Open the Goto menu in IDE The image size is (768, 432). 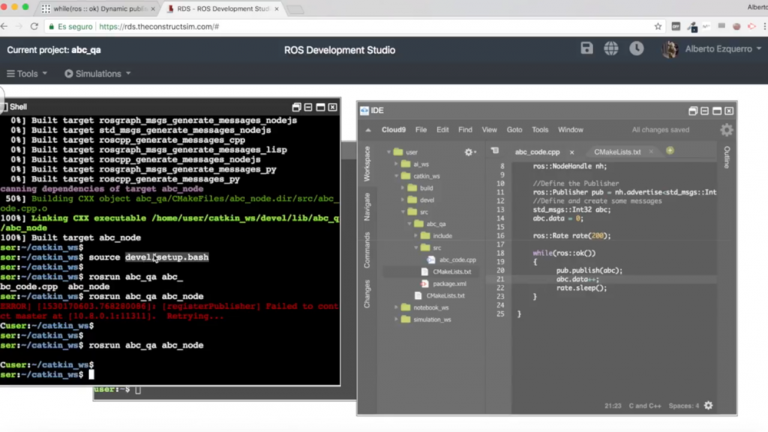[514, 130]
